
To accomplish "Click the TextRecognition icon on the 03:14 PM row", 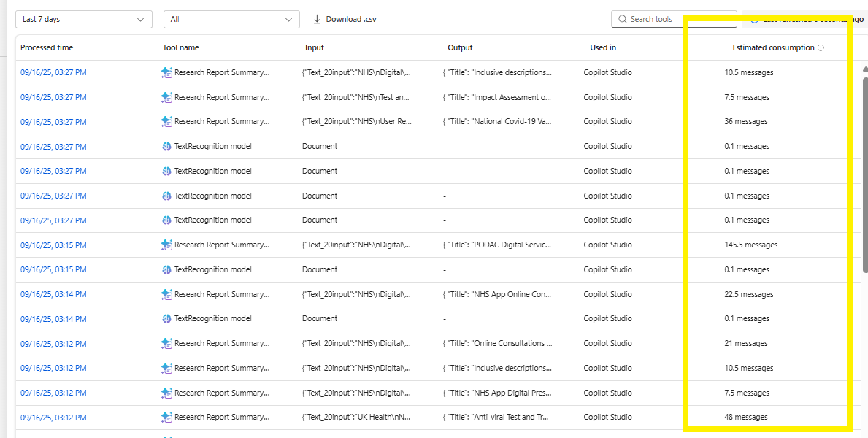I will pyautogui.click(x=166, y=318).
